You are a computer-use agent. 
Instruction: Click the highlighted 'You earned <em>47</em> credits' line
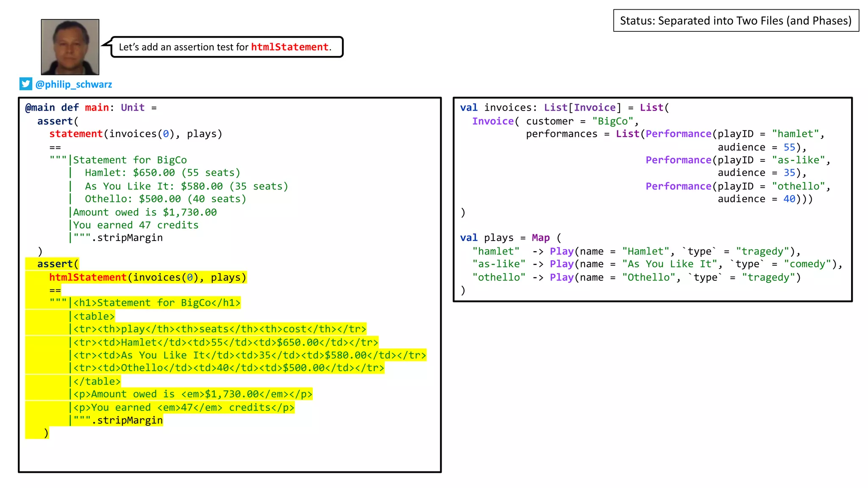point(184,408)
